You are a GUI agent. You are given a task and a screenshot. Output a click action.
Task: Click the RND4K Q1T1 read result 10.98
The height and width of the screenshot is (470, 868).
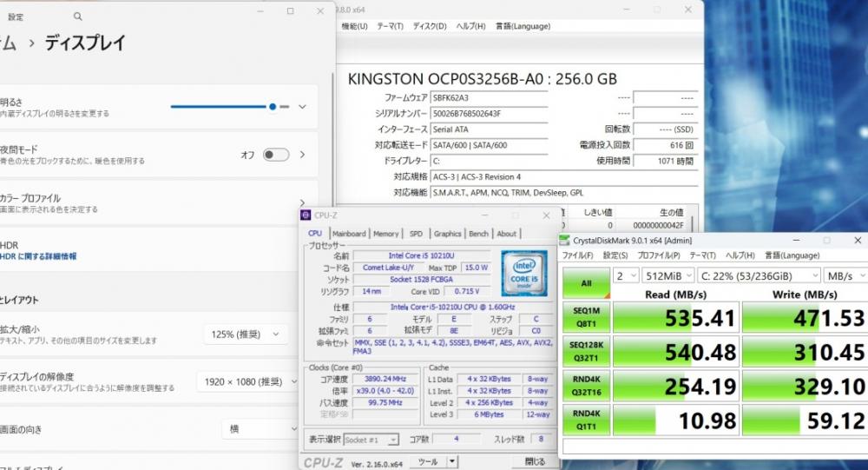[676, 420]
